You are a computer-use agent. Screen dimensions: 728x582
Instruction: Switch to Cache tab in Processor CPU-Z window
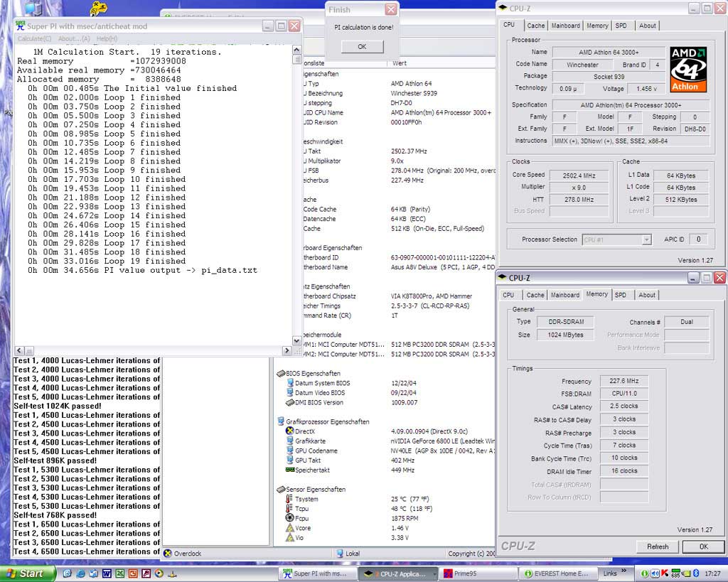[536, 26]
